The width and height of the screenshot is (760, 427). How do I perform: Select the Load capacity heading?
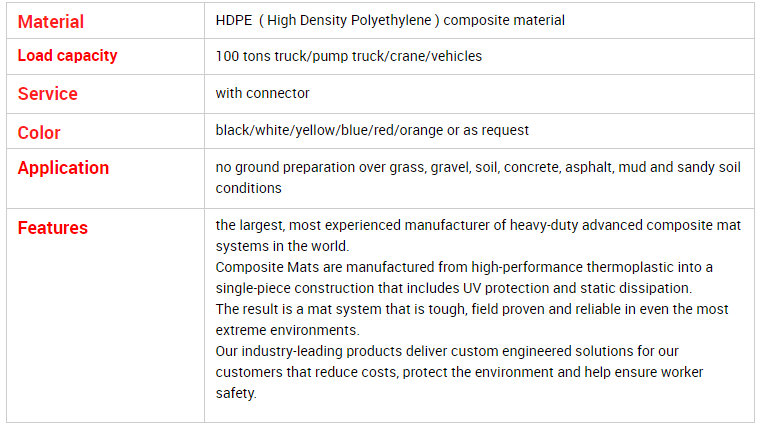click(x=67, y=56)
